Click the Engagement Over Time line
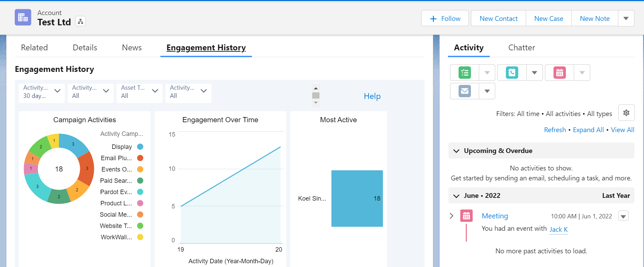 click(x=231, y=177)
